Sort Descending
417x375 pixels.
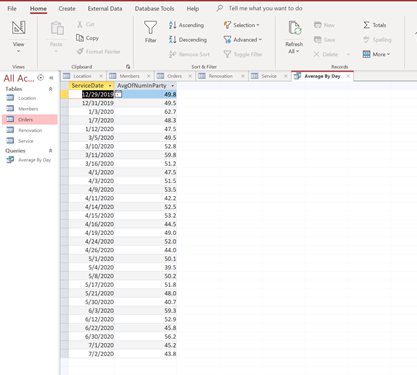[188, 40]
